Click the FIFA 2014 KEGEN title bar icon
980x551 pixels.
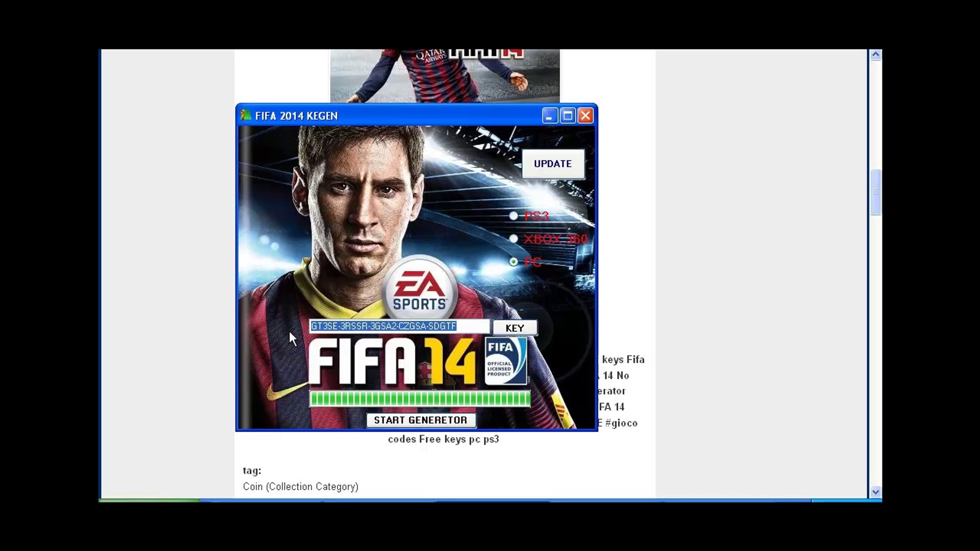click(x=246, y=115)
